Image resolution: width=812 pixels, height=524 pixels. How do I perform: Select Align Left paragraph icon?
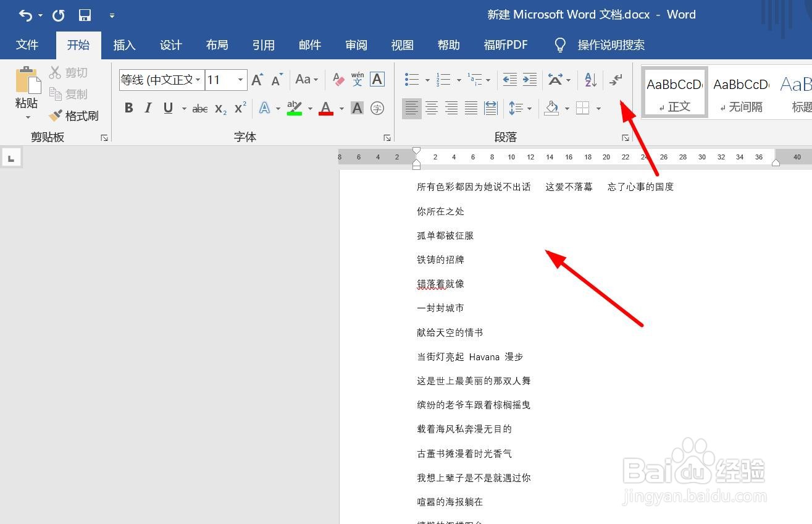412,108
